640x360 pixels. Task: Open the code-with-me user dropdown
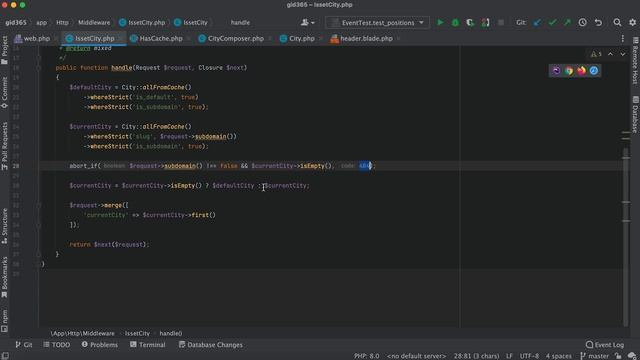[x=308, y=22]
